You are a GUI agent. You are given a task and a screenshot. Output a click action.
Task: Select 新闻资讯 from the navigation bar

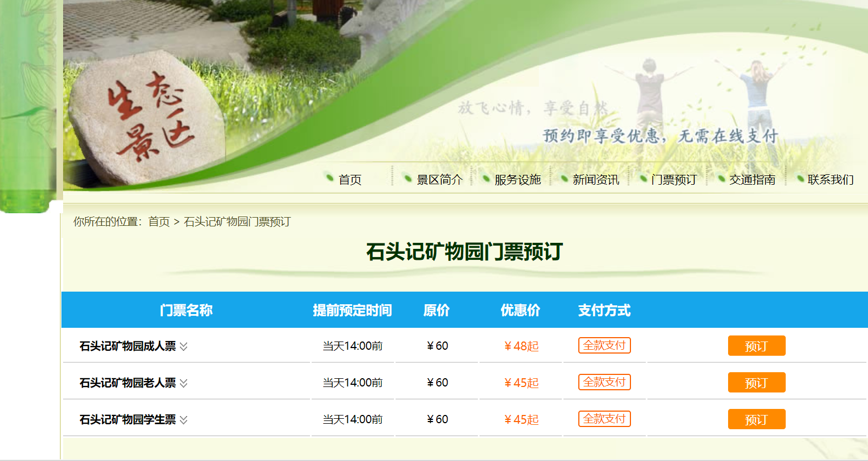pyautogui.click(x=595, y=180)
